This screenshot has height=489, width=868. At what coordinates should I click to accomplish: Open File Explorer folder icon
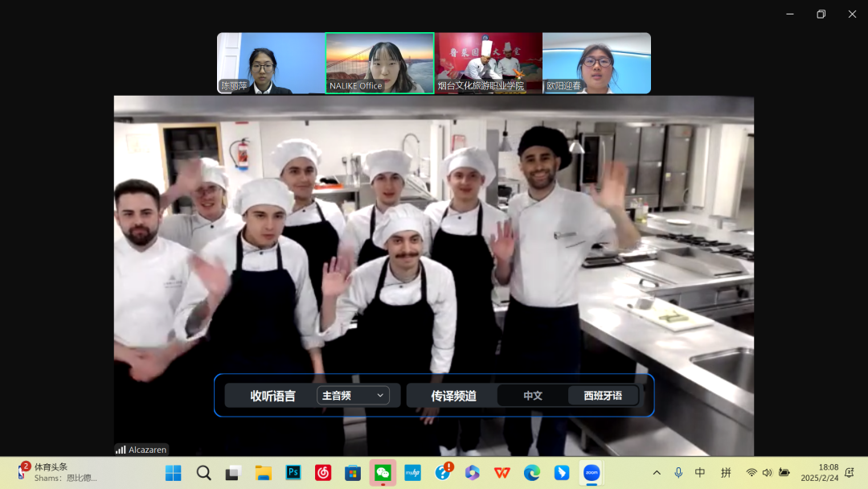[x=263, y=473]
